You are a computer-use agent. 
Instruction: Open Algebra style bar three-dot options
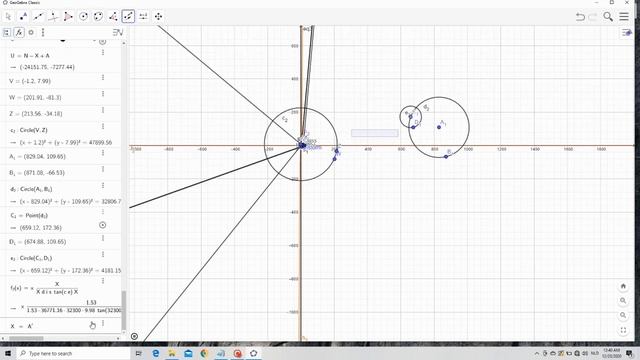coord(43,33)
